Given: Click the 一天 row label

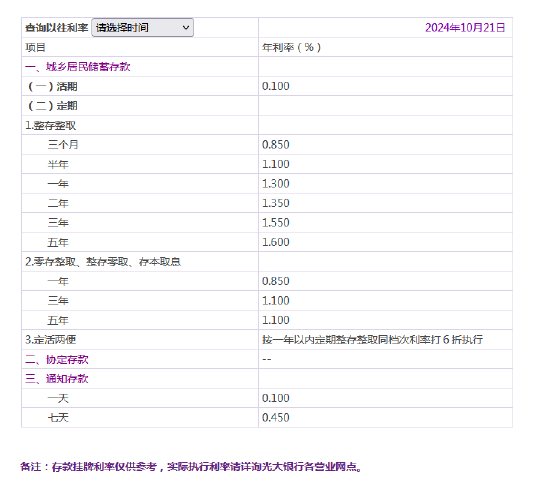Looking at the screenshot, I should 58,398.
